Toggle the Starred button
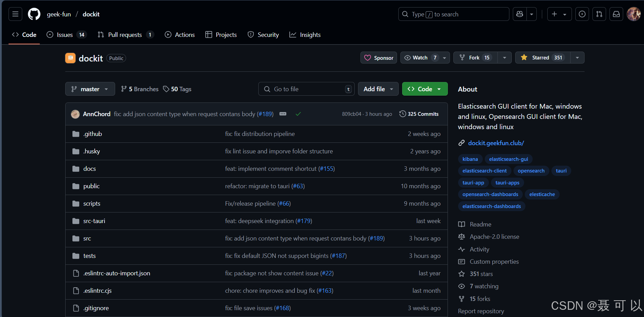Viewport: 644px width, 317px height. pyautogui.click(x=543, y=58)
